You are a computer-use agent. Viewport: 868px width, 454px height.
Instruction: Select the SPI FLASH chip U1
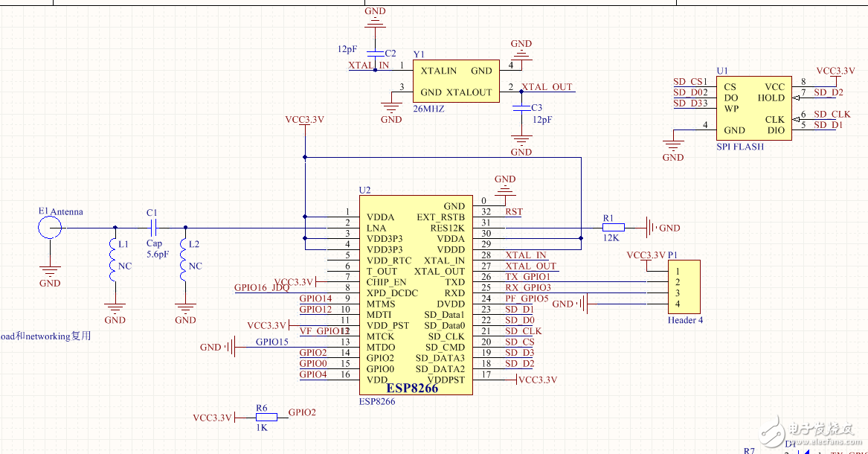coord(754,109)
